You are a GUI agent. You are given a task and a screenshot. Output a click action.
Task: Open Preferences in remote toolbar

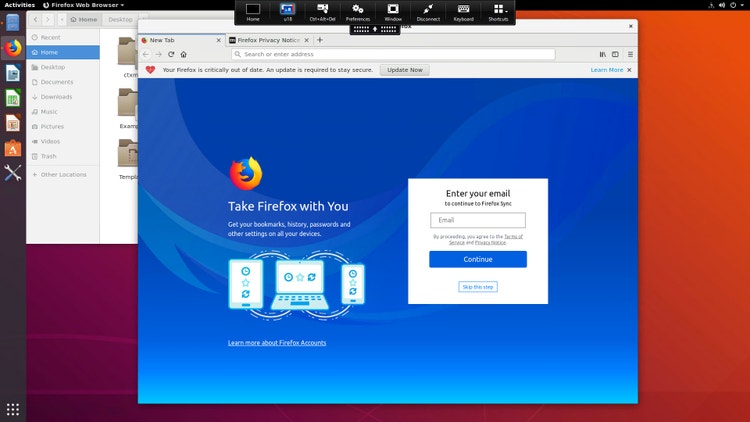click(358, 12)
